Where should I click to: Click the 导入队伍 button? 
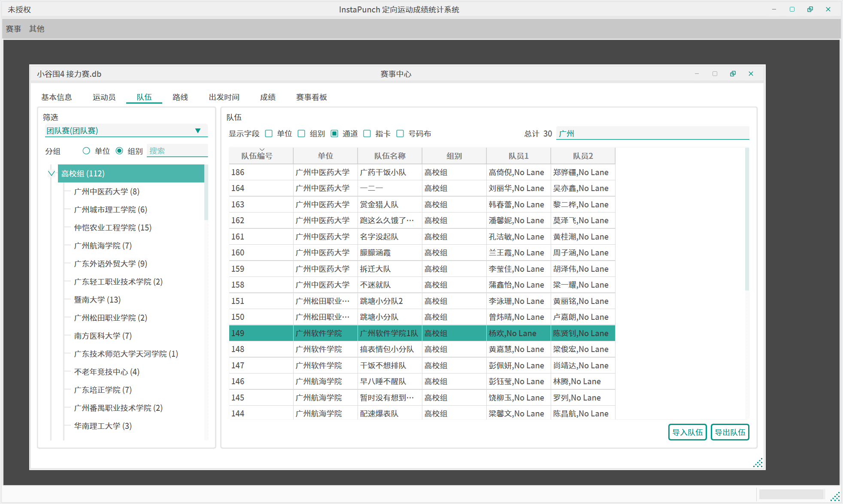point(687,432)
